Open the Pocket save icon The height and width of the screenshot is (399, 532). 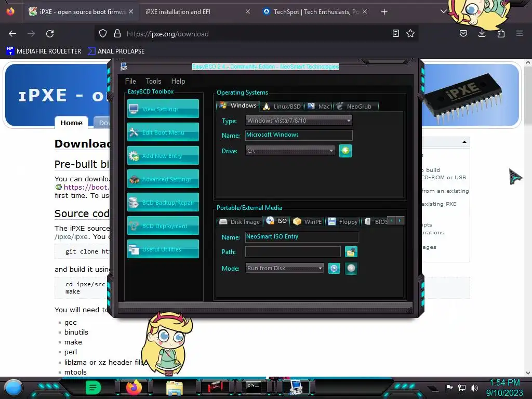[463, 34]
